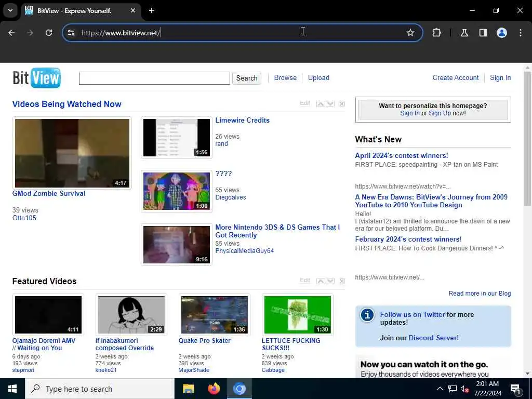Click the blue info icon near Twitter notice
Viewport: 532px width, 399px height.
[367, 315]
